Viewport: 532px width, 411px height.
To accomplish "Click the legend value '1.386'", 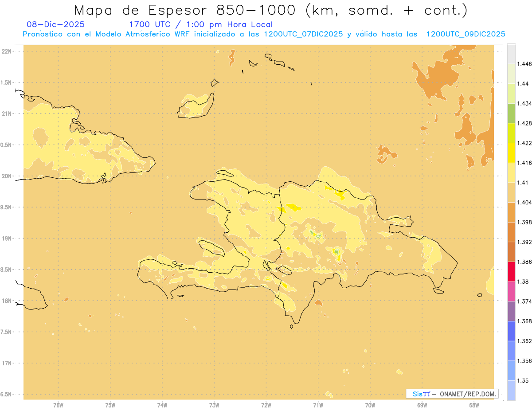I will (524, 262).
